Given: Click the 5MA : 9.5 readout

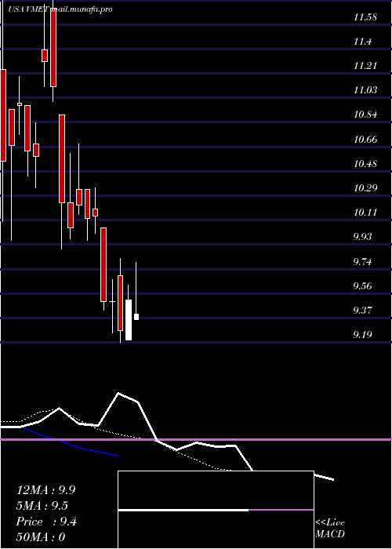Looking at the screenshot, I should (42, 506).
